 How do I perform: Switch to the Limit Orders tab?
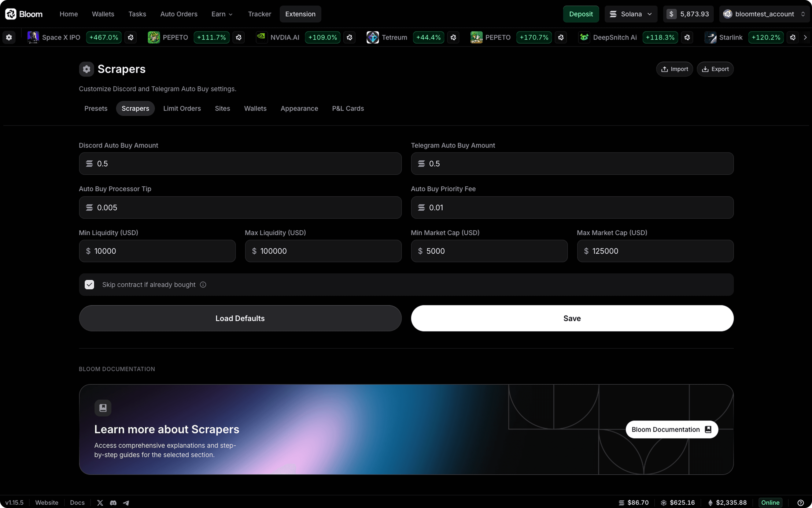[x=182, y=108]
